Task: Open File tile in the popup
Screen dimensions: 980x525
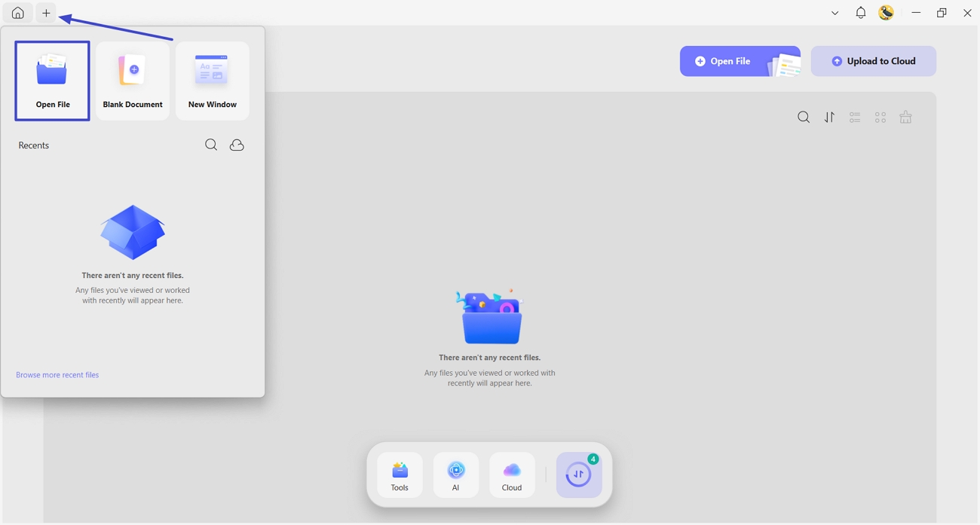Action: coord(53,81)
